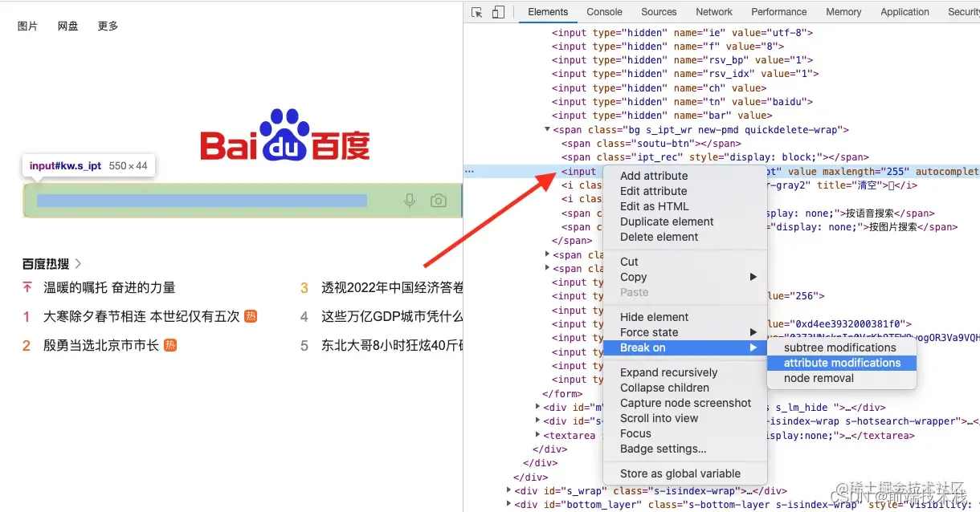
Task: Open 大寒除夕春节相连 本世纪仅有五次 headline
Action: tap(141, 316)
